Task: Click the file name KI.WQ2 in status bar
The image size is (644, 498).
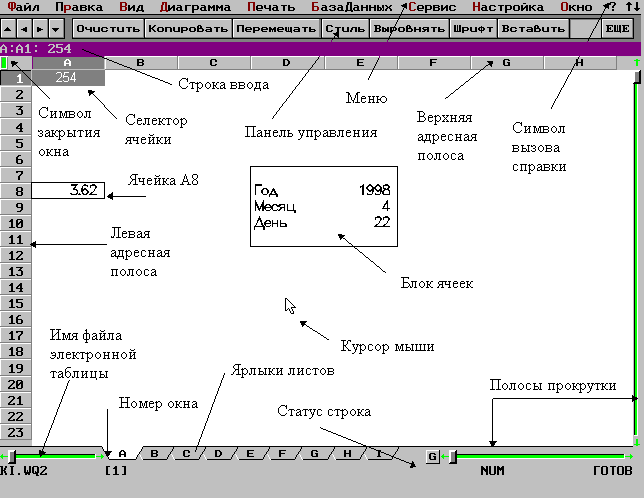Action: point(23,470)
